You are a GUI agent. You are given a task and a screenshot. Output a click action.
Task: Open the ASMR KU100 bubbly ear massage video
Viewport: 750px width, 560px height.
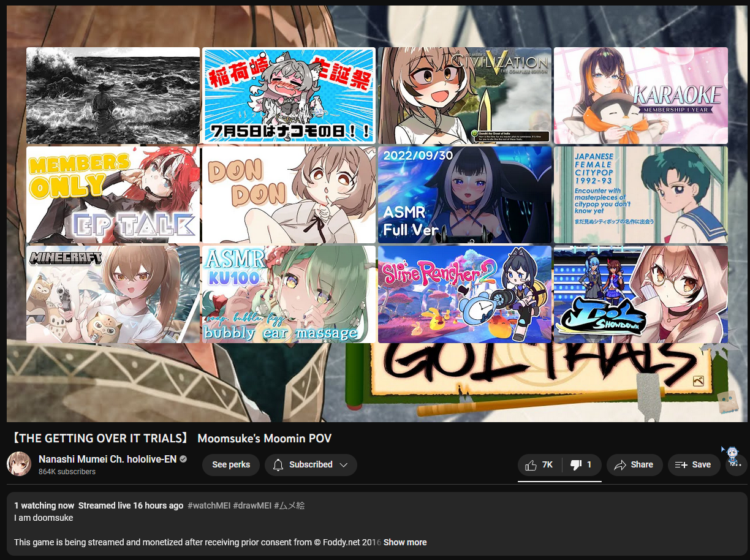289,294
